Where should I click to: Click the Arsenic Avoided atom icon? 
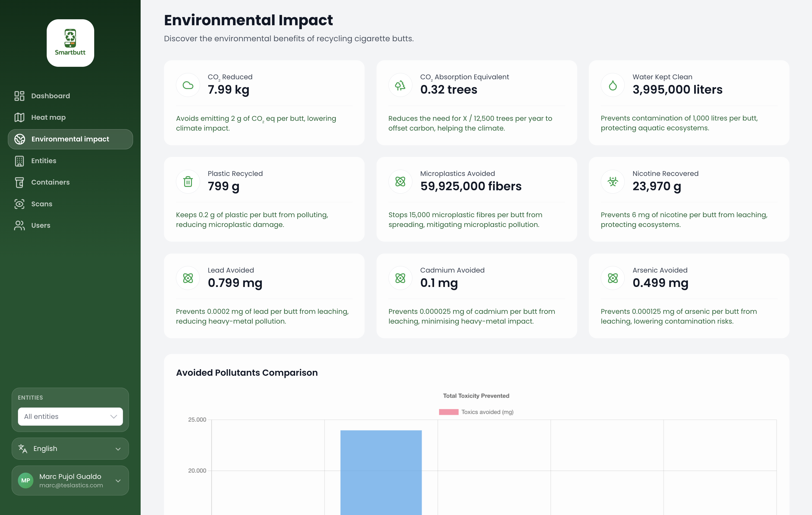613,278
